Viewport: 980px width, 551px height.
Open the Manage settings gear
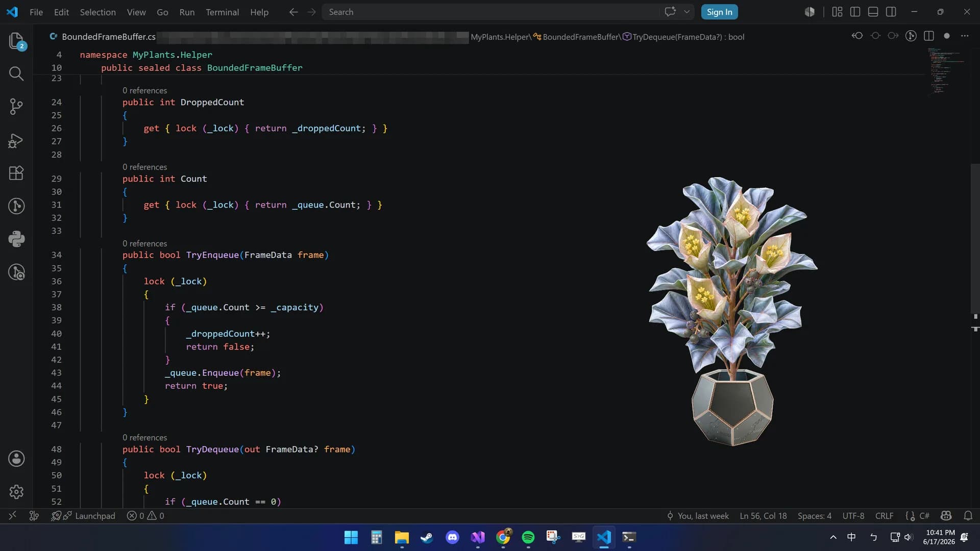(x=16, y=492)
